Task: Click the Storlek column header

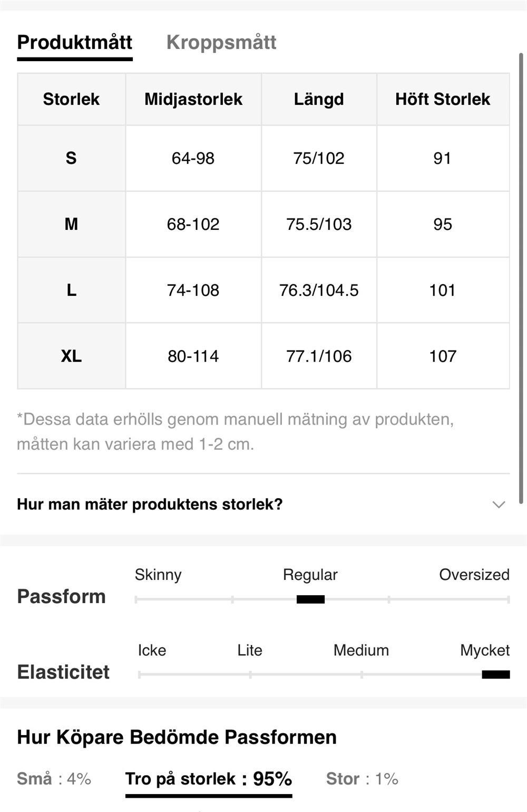Action: (x=71, y=99)
